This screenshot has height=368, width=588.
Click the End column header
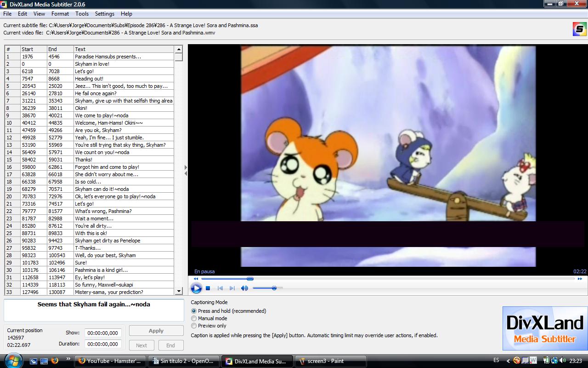coord(60,49)
